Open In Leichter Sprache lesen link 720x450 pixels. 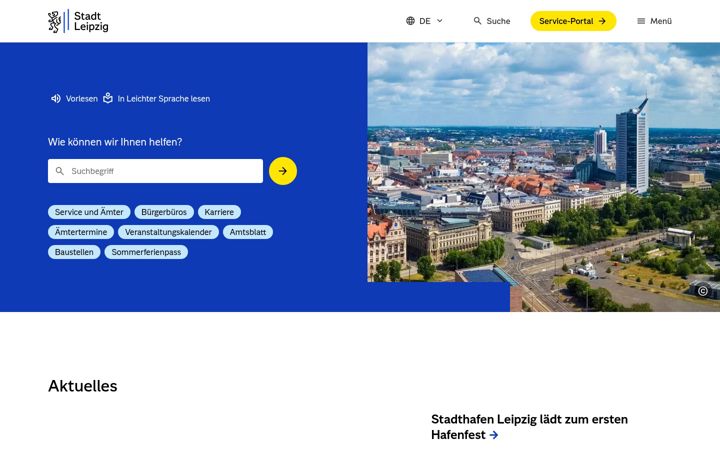point(156,98)
